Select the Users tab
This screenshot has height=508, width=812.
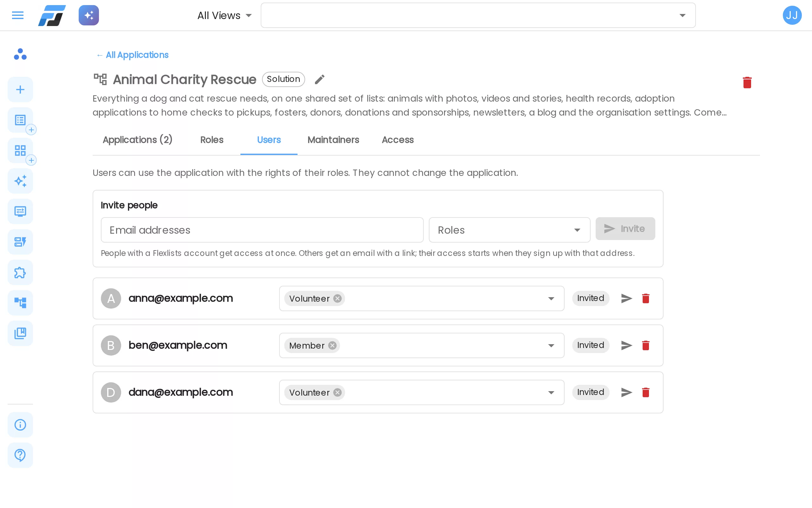pyautogui.click(x=269, y=140)
